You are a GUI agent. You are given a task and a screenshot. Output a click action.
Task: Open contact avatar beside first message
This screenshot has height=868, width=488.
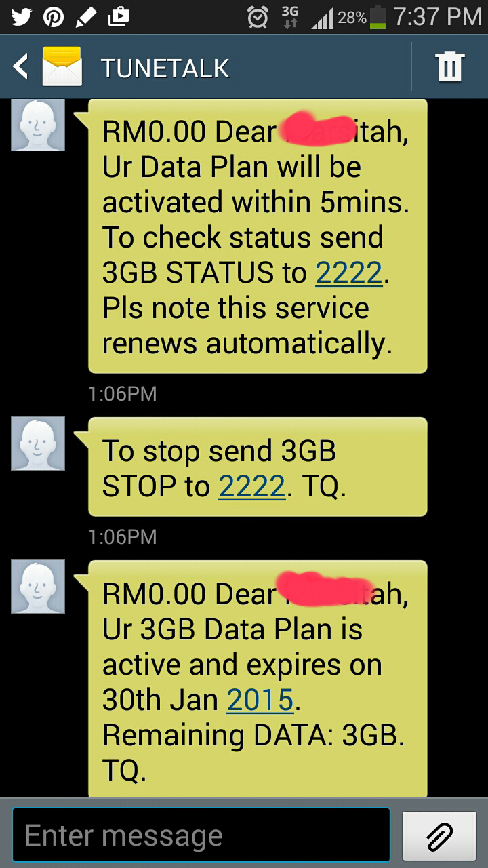[38, 124]
